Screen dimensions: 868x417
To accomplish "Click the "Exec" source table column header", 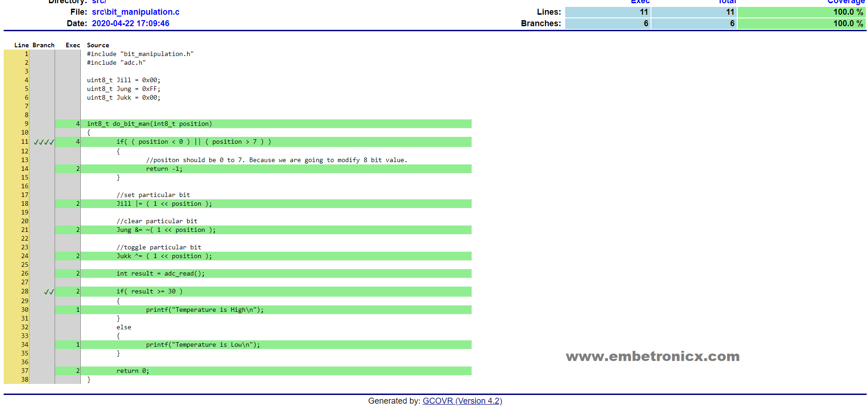I will pyautogui.click(x=73, y=45).
